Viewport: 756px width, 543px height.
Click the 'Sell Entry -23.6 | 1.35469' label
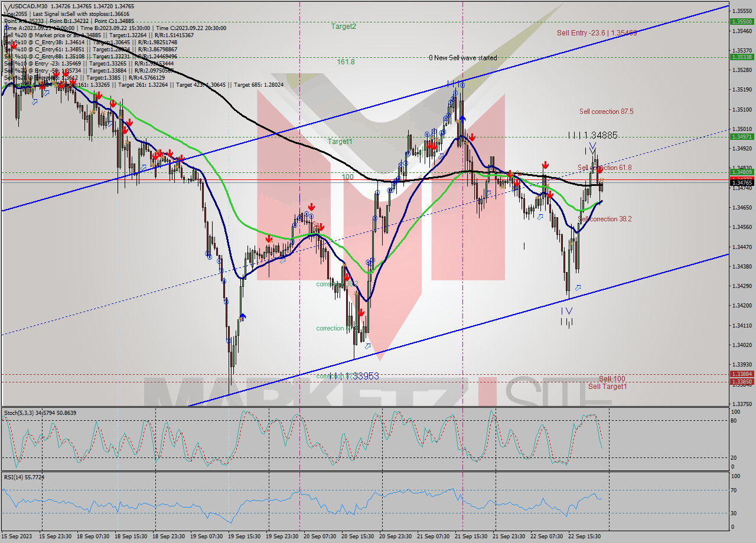(597, 33)
